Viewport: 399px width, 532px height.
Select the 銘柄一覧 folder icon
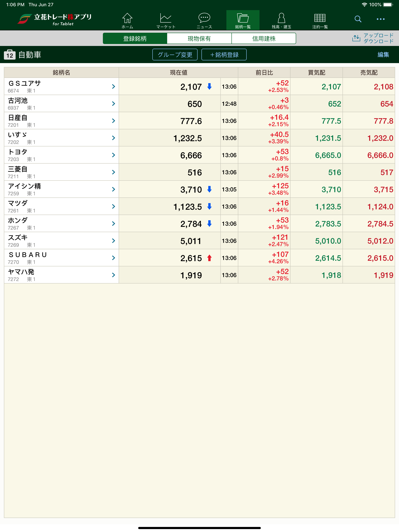pos(243,20)
